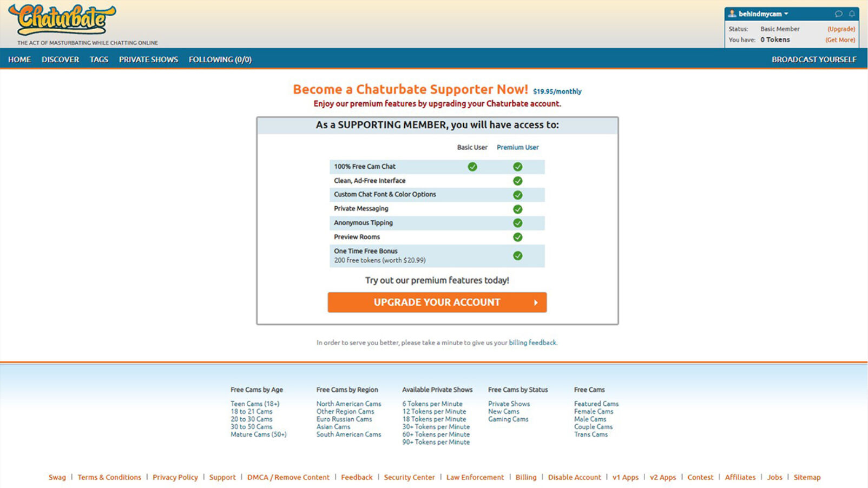868x488 pixels.
Task: Click the arrow icon on the upgrade button
Action: pos(536,302)
